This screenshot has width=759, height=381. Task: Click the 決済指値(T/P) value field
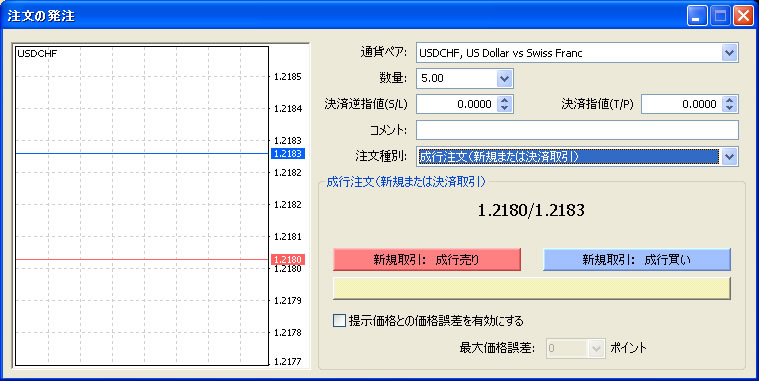[x=682, y=104]
